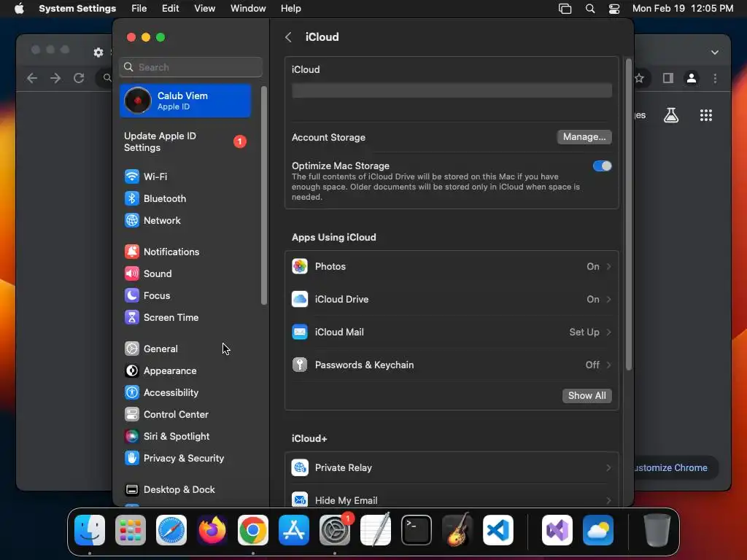This screenshot has height=560, width=747.
Task: Open the Edit menu
Action: tap(170, 9)
